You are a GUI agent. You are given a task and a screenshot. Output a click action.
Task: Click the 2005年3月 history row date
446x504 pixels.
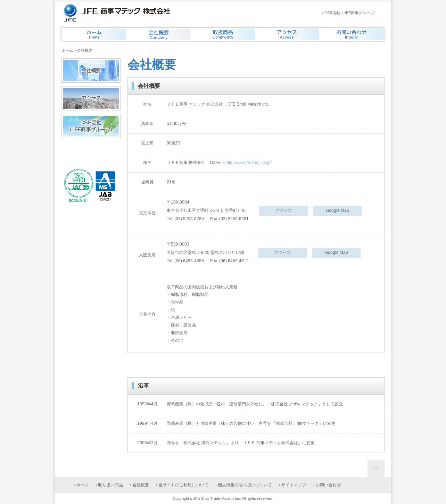coord(147,443)
